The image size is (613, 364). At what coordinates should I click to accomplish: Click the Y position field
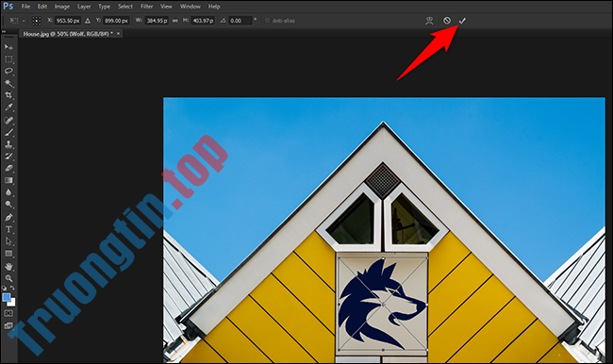[x=116, y=21]
